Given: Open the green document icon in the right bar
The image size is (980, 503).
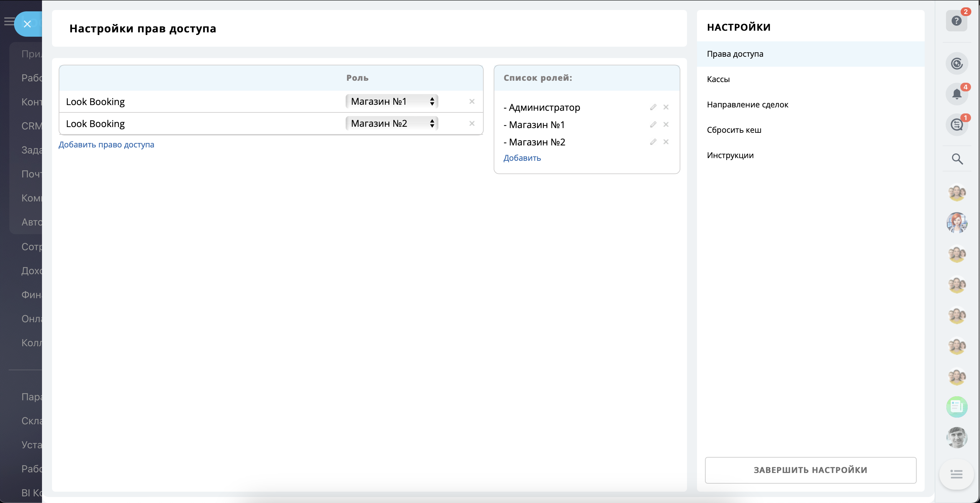Looking at the screenshot, I should (x=956, y=407).
